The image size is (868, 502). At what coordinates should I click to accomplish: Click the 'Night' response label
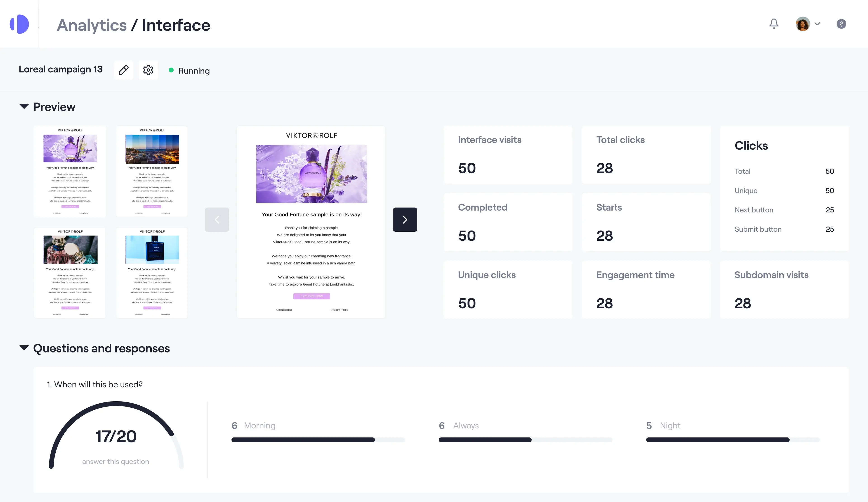pos(670,426)
